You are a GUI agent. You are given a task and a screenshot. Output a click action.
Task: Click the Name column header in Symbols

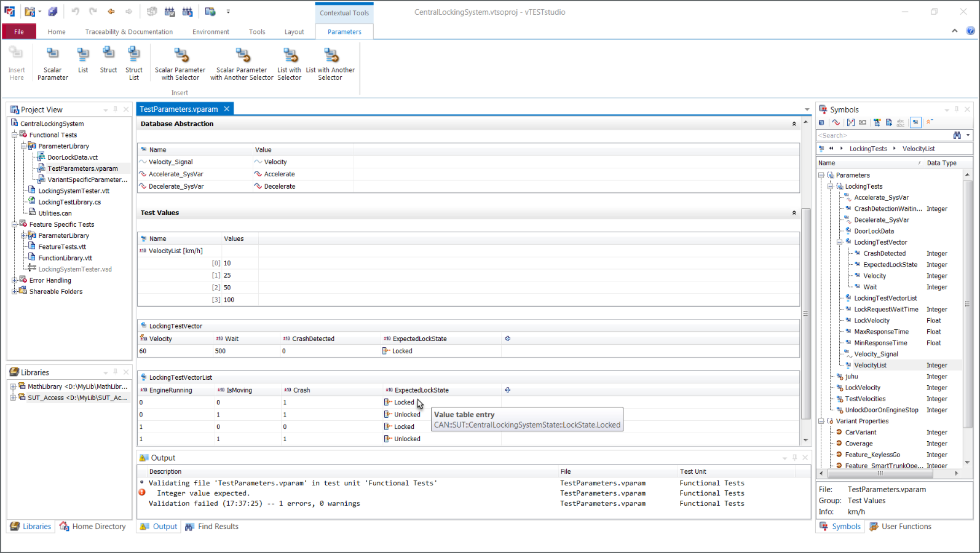tap(870, 163)
